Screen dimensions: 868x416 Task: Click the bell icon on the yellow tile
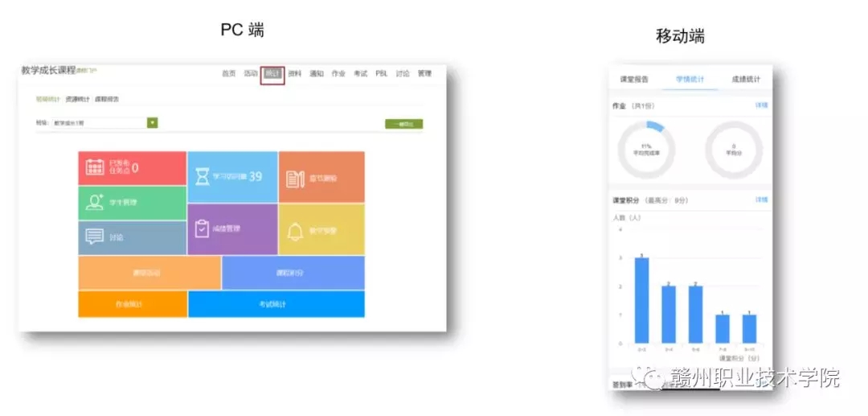pyautogui.click(x=295, y=231)
